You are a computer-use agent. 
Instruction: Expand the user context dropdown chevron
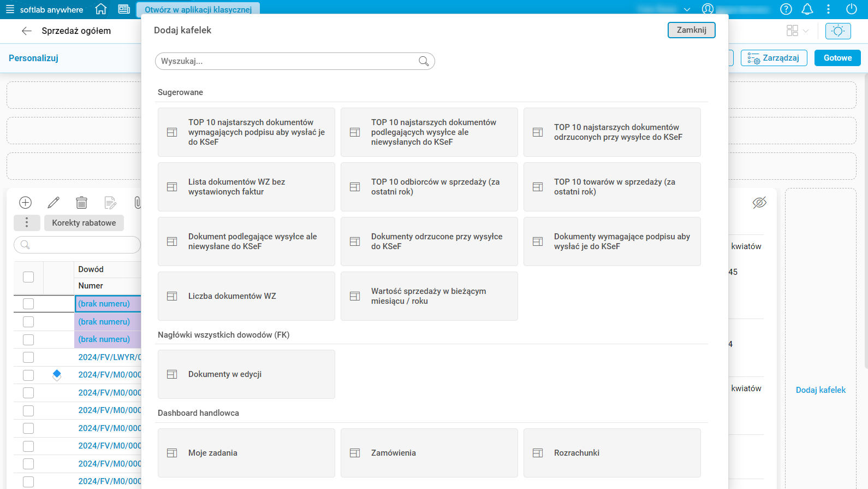point(687,9)
